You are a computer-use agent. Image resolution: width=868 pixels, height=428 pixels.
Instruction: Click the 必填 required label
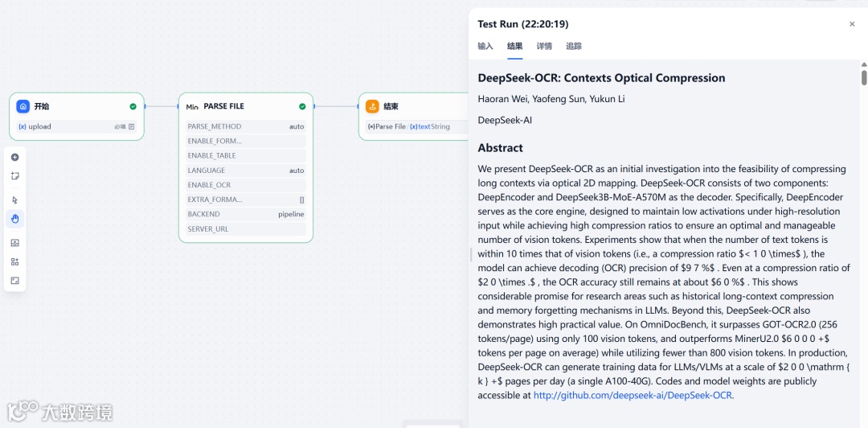pos(120,126)
